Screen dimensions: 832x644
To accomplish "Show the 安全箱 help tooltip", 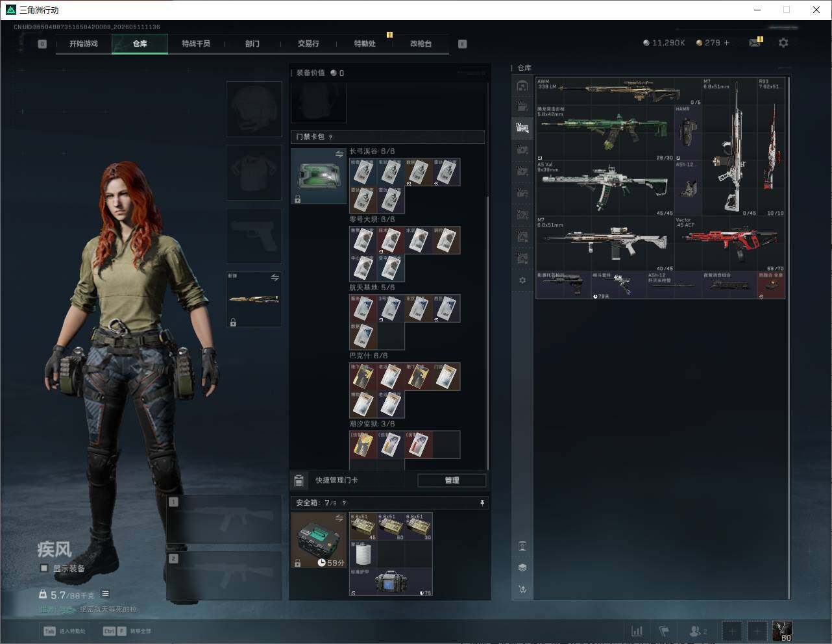I will (344, 503).
